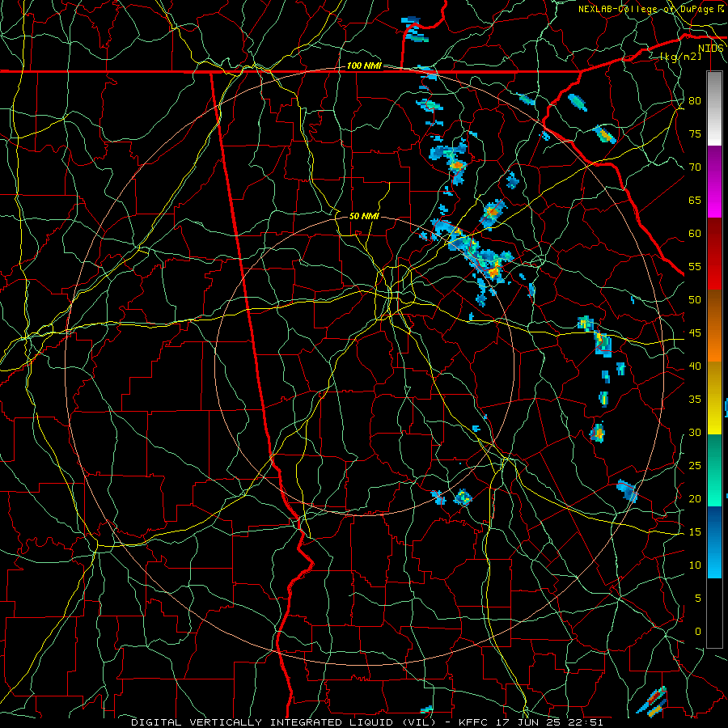
Task: Click the 70 value on the scale
Action: [x=695, y=167]
